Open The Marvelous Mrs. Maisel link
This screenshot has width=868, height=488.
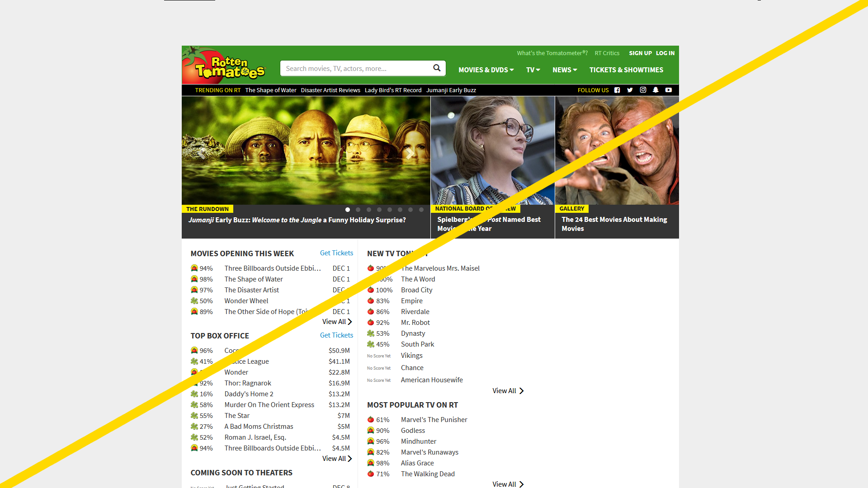click(x=440, y=268)
